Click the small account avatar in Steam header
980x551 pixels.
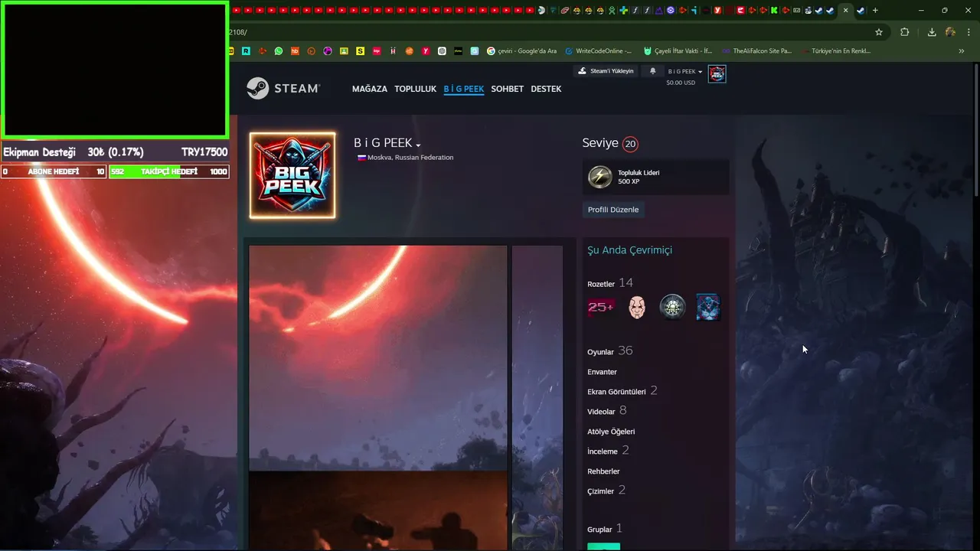[717, 73]
